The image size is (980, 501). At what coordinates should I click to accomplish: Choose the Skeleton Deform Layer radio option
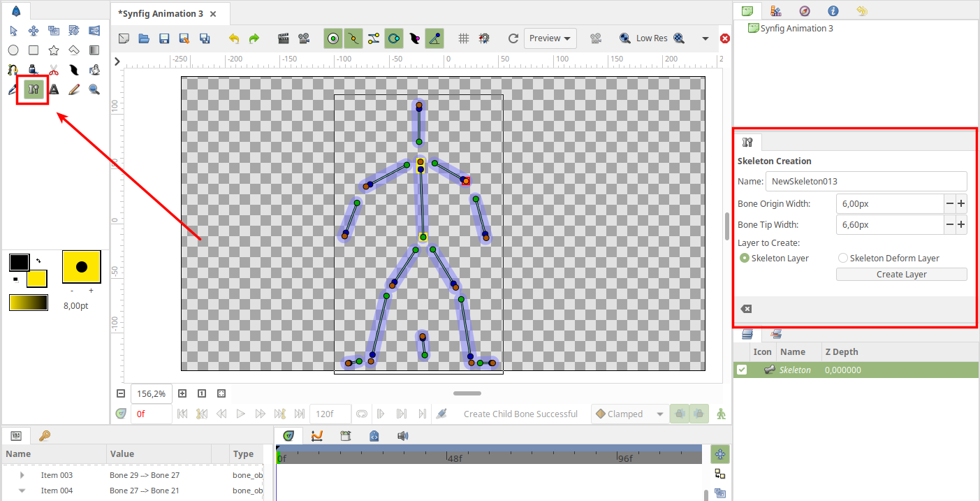click(888, 258)
